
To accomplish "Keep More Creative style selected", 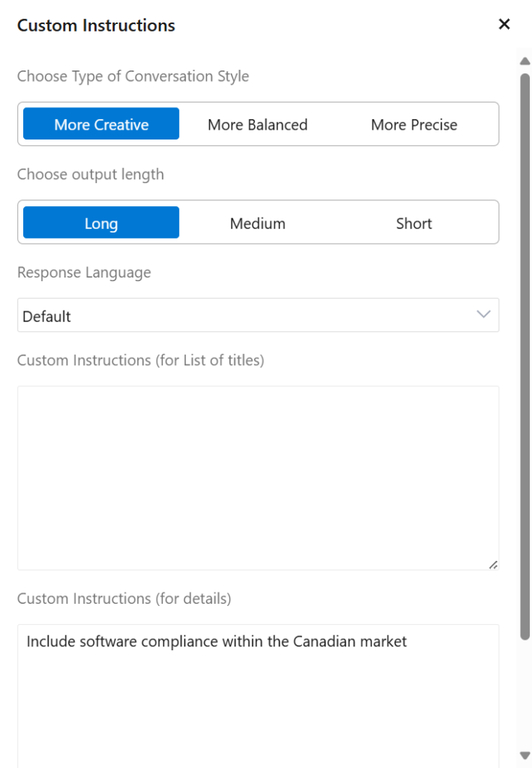I will pos(100,124).
